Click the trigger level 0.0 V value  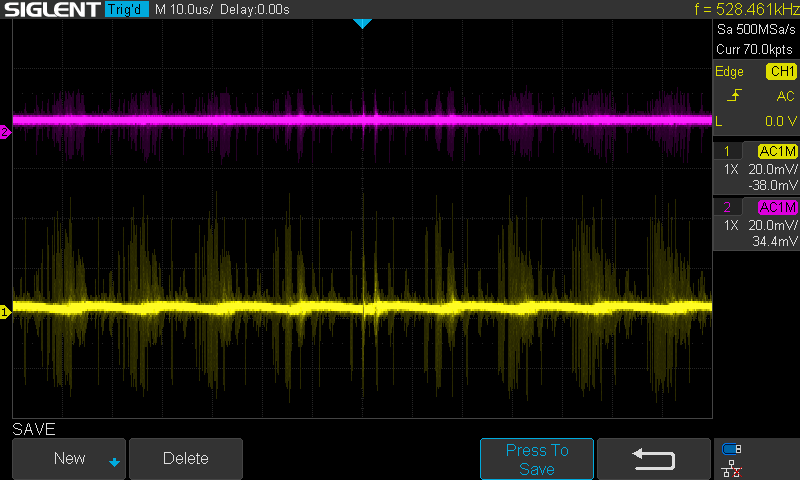tap(781, 121)
